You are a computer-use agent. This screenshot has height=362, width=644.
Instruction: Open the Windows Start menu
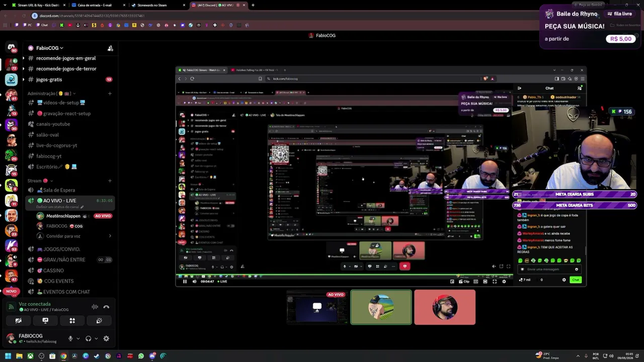pyautogui.click(x=8, y=356)
